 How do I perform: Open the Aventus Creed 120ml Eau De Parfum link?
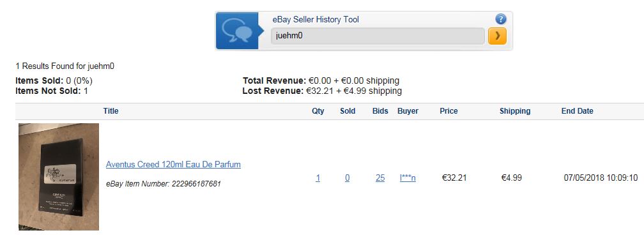click(x=173, y=164)
